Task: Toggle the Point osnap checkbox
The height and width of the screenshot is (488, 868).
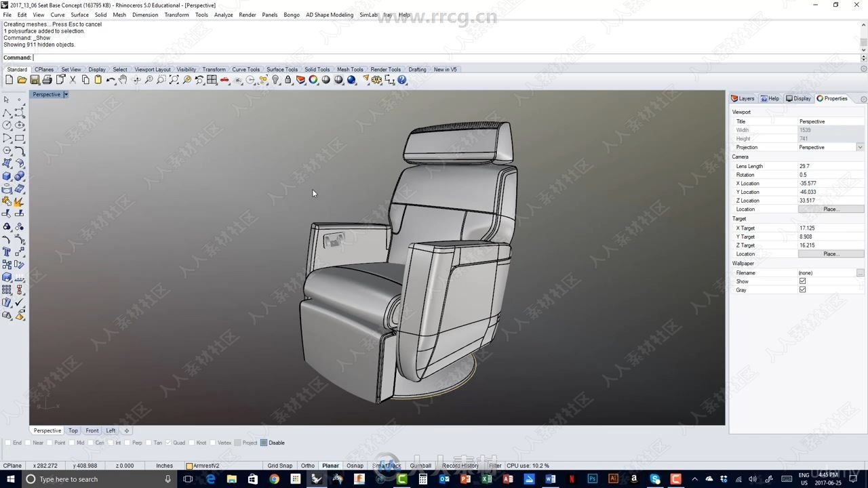Action: (50, 443)
